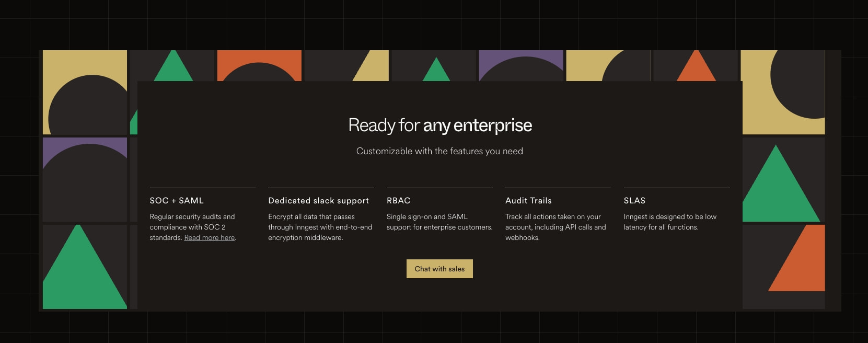
Task: Click the Audit Trails heading
Action: click(x=528, y=200)
